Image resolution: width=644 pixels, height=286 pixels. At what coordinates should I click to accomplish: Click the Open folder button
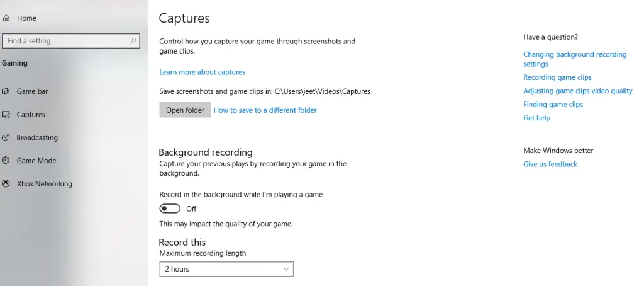coord(186,110)
